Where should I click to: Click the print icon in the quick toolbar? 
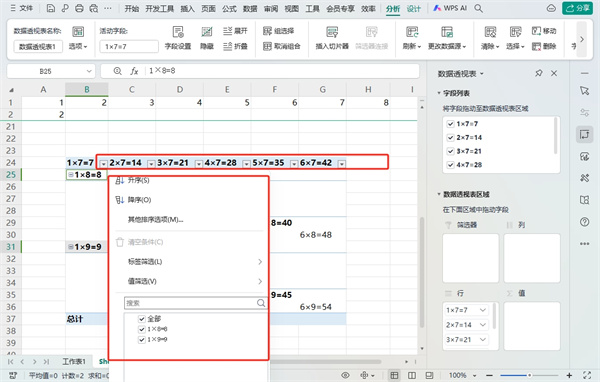coord(79,8)
